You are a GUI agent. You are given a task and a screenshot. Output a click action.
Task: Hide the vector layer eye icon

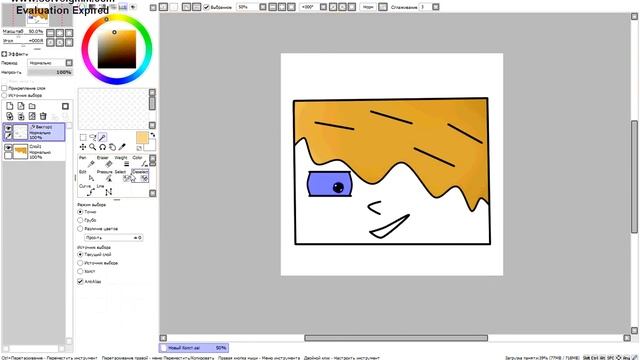point(8,128)
